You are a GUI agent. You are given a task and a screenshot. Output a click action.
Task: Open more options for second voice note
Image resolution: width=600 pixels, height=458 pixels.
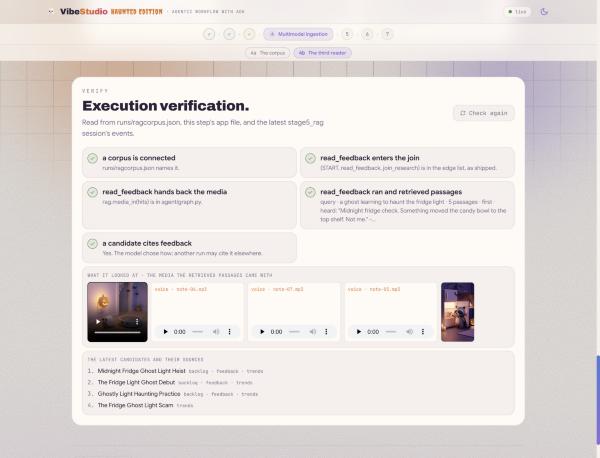[x=326, y=332]
